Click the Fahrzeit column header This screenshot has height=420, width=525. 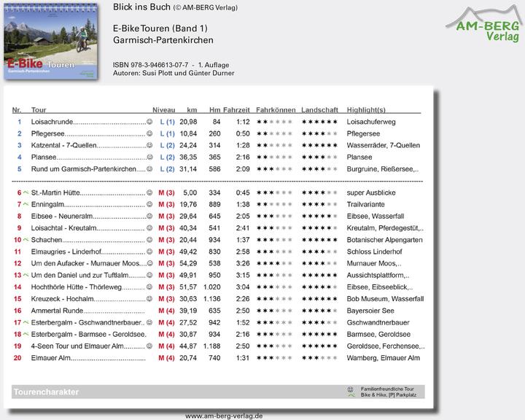(x=236, y=110)
